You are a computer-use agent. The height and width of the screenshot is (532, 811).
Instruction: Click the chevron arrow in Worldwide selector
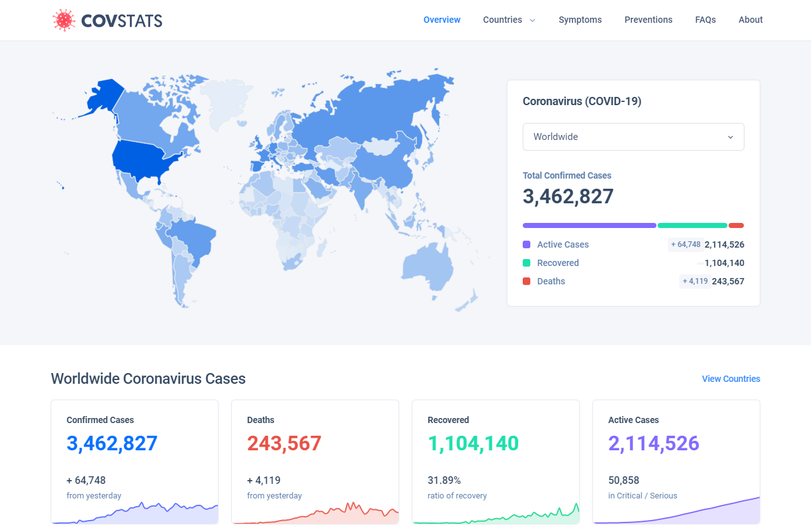(x=731, y=137)
